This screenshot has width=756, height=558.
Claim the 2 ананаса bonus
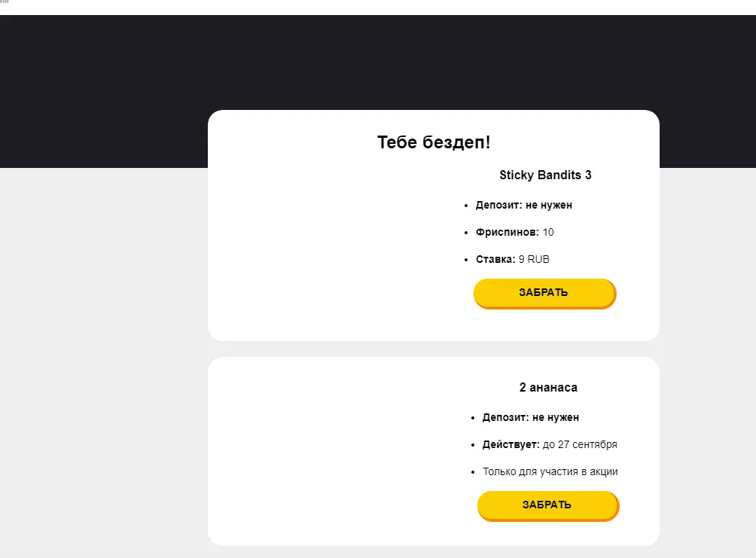[548, 505]
